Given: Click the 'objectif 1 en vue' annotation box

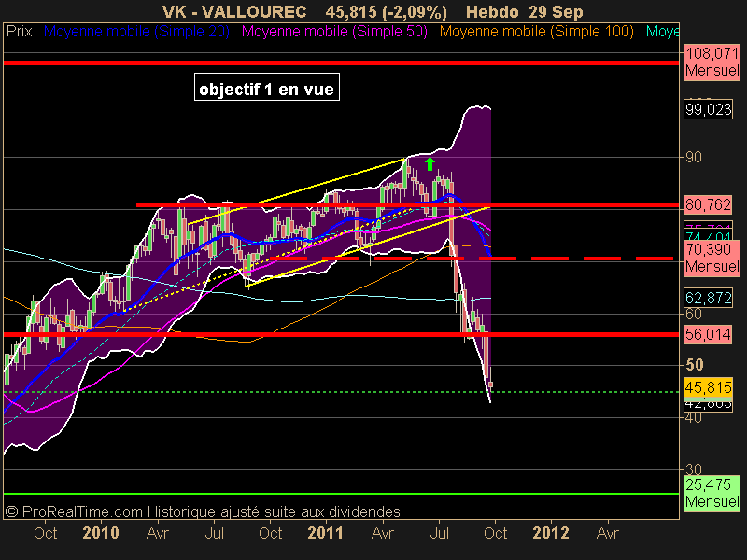Looking at the screenshot, I should [267, 87].
